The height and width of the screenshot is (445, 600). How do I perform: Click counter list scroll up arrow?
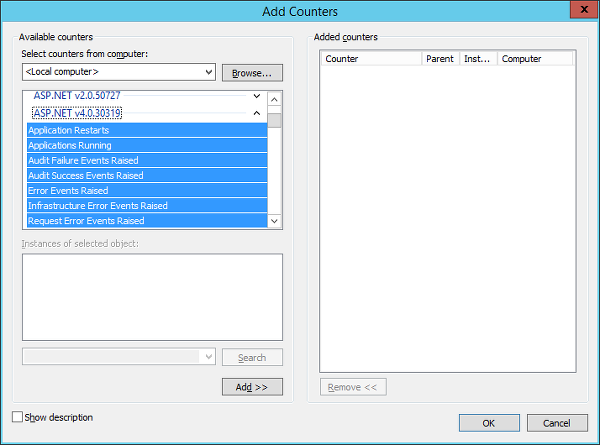point(274,99)
